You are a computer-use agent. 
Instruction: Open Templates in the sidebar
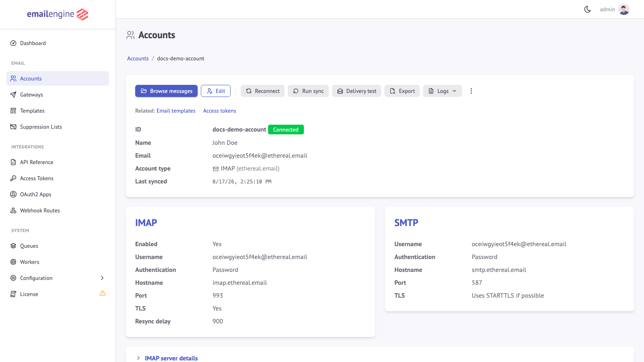coord(58,111)
